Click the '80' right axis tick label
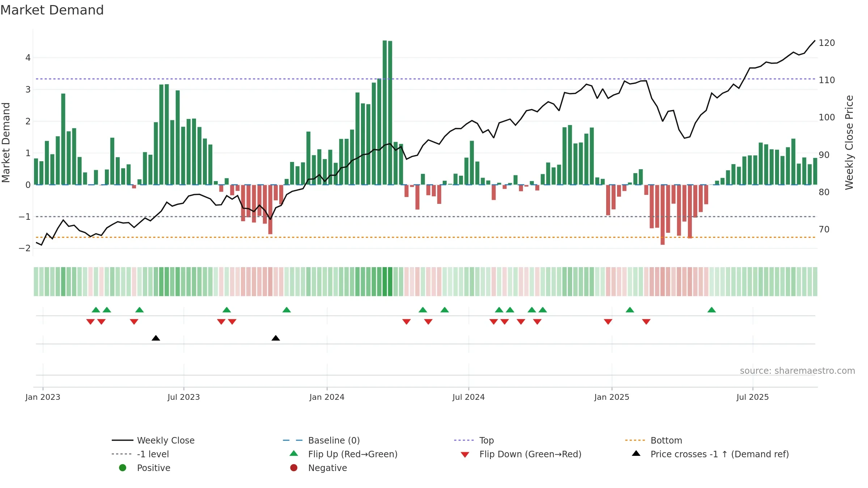The height and width of the screenshot is (488, 868). (x=824, y=192)
